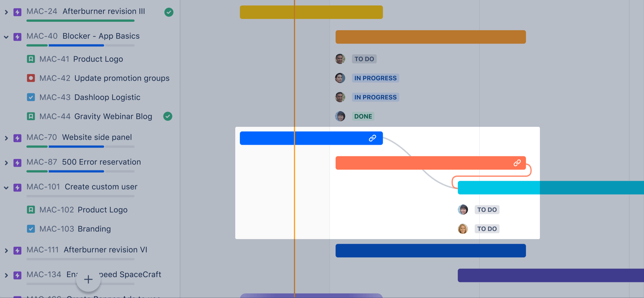
Task: Expand the MAC-111 Afterburner revision VI row
Action: coord(6,251)
